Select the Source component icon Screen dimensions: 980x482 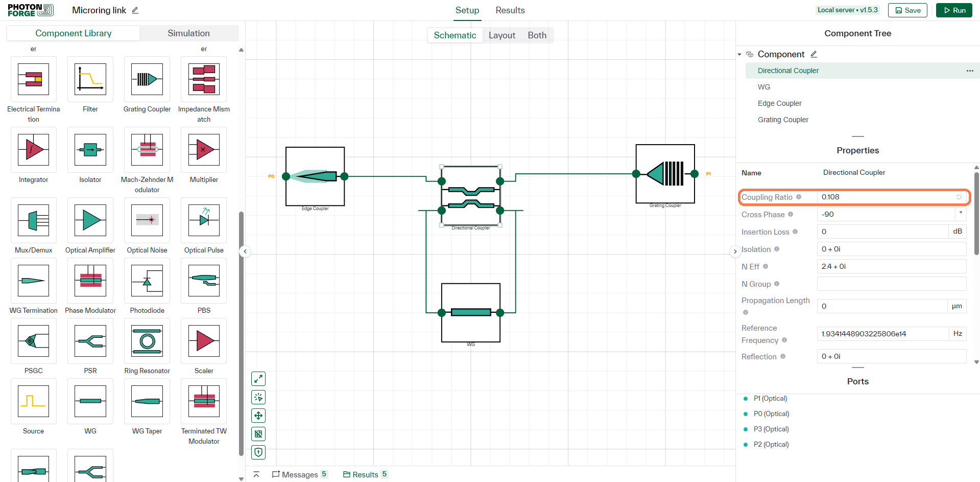tap(34, 401)
